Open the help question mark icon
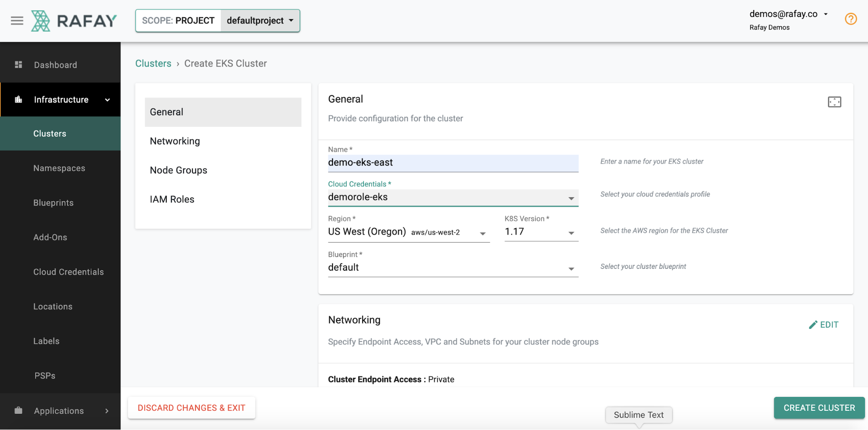The width and height of the screenshot is (868, 430). pos(850,19)
